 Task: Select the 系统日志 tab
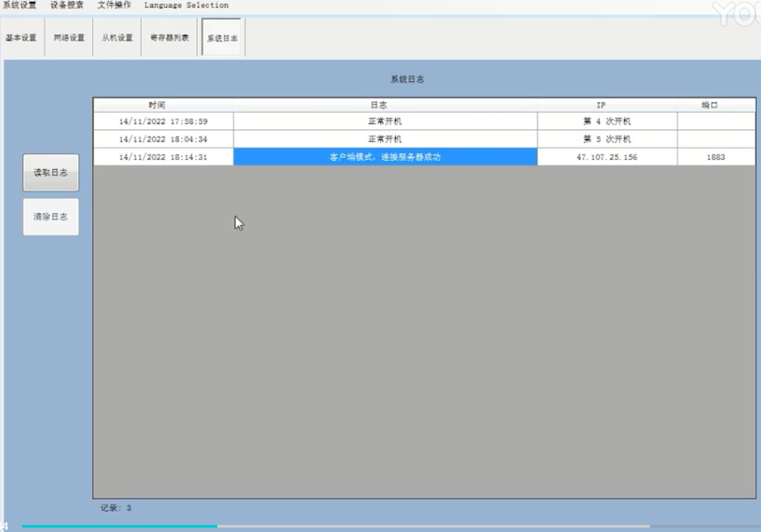click(x=222, y=38)
